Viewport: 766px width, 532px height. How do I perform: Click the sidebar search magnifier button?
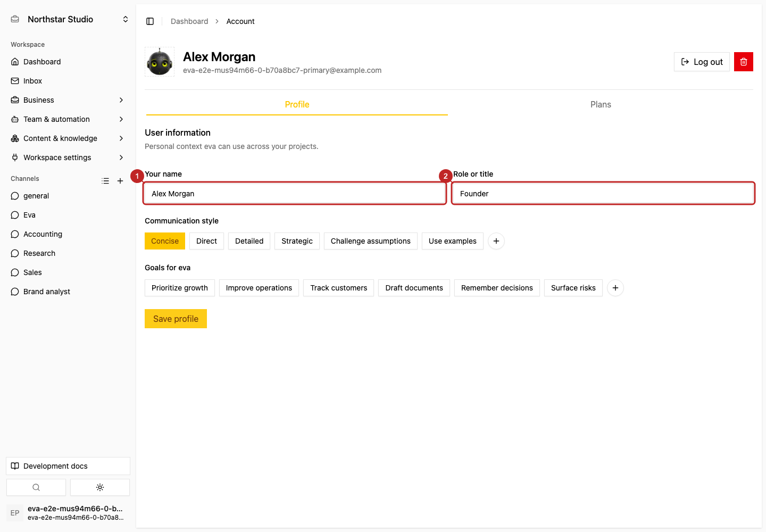pos(36,487)
